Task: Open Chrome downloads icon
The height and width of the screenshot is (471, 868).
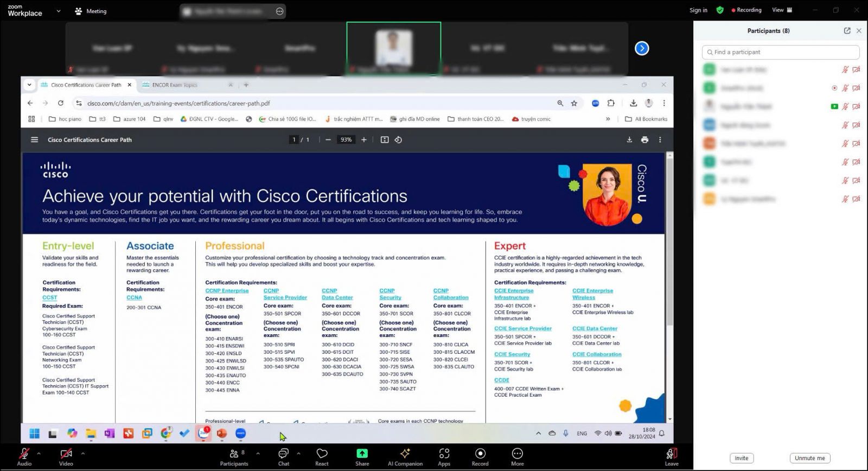Action: click(x=633, y=103)
